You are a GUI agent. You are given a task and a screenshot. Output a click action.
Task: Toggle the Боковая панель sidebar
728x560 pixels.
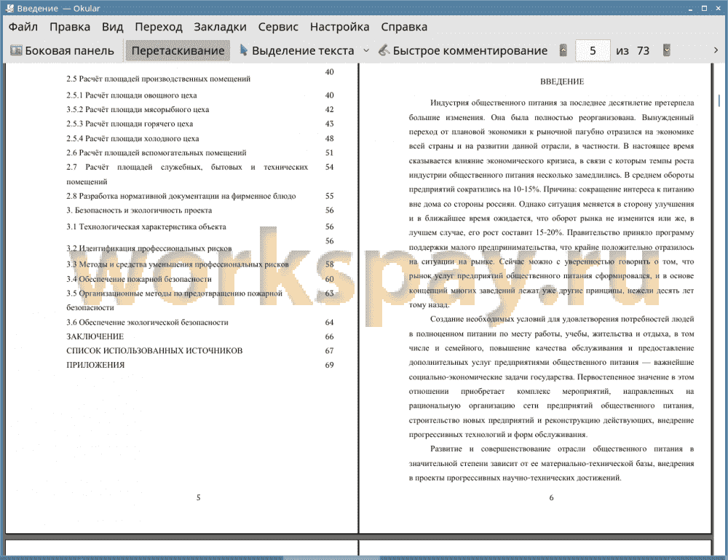[x=62, y=51]
